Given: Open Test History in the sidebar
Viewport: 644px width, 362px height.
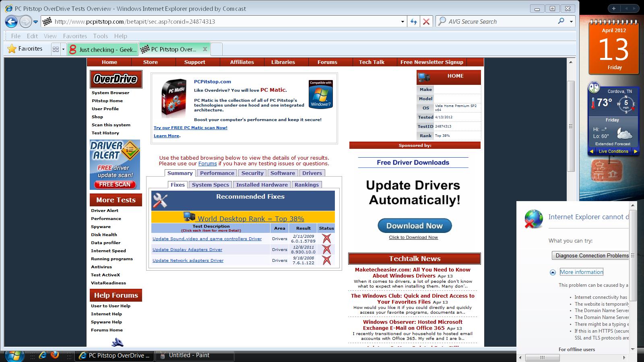Looking at the screenshot, I should coord(105,133).
